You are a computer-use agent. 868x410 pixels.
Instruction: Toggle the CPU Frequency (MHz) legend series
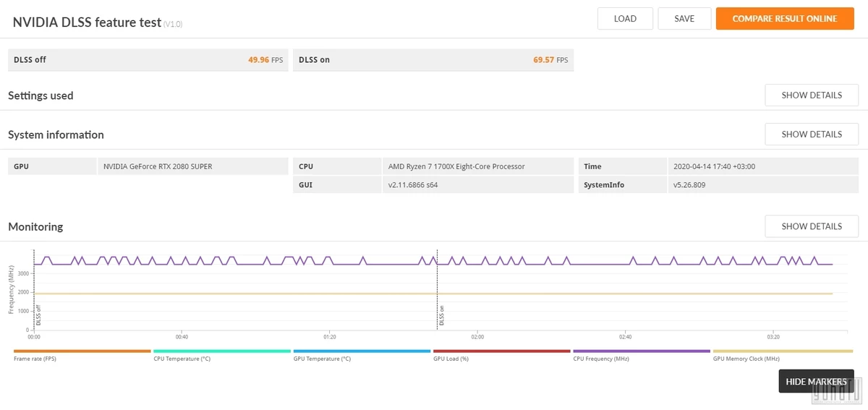642,355
